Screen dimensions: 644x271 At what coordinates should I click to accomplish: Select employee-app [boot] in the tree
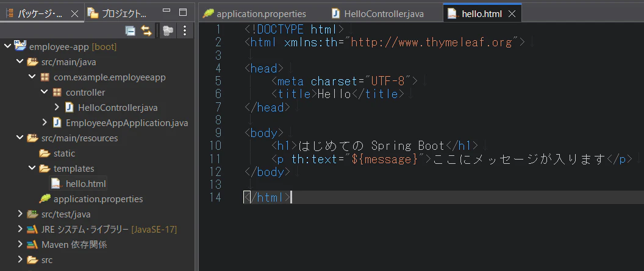click(73, 47)
